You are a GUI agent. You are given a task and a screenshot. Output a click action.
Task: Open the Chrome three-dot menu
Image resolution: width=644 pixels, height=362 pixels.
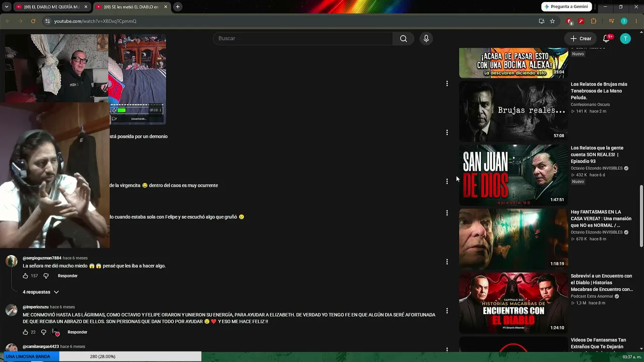click(x=636, y=21)
